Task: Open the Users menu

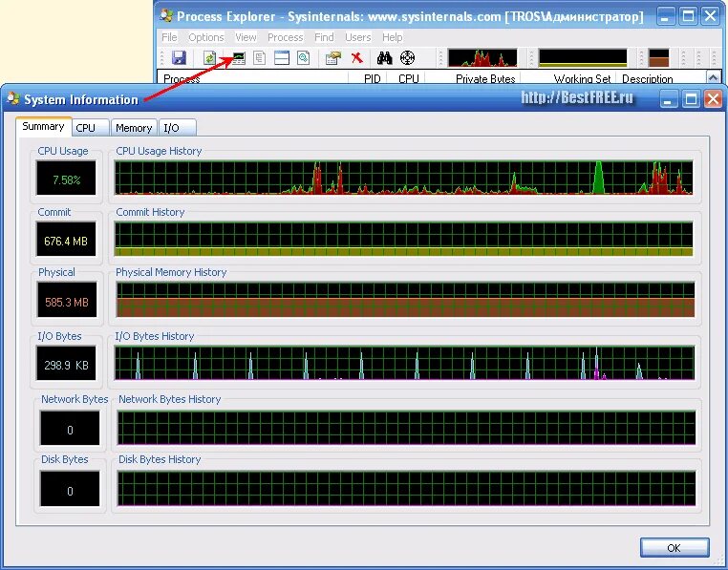Action: 358,37
